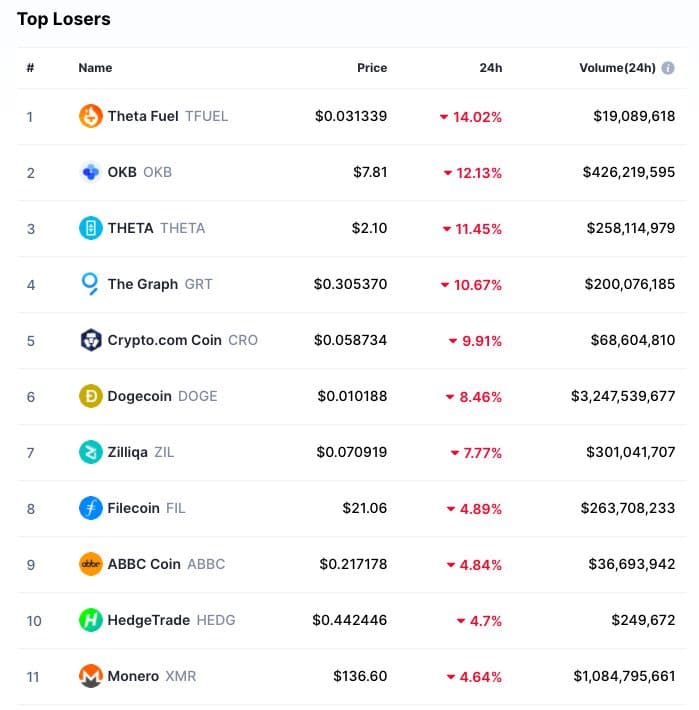Click the OKB coin icon
The image size is (699, 710).
coord(91,172)
